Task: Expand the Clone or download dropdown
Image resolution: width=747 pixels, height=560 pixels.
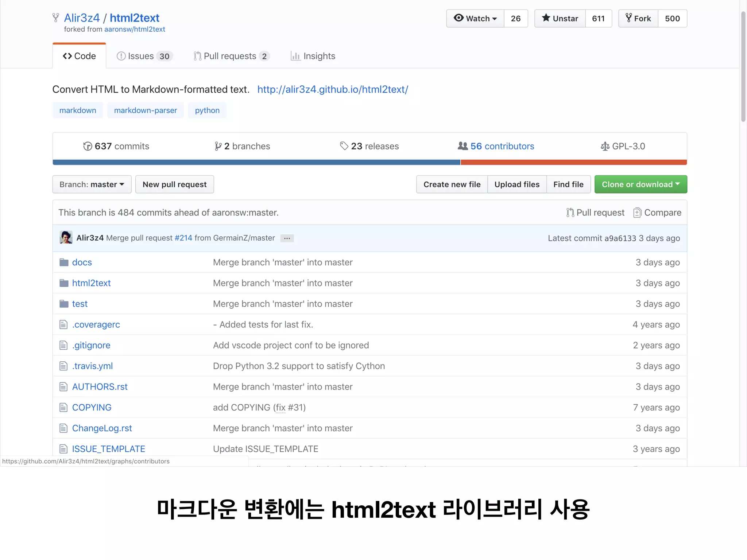Action: (x=641, y=184)
